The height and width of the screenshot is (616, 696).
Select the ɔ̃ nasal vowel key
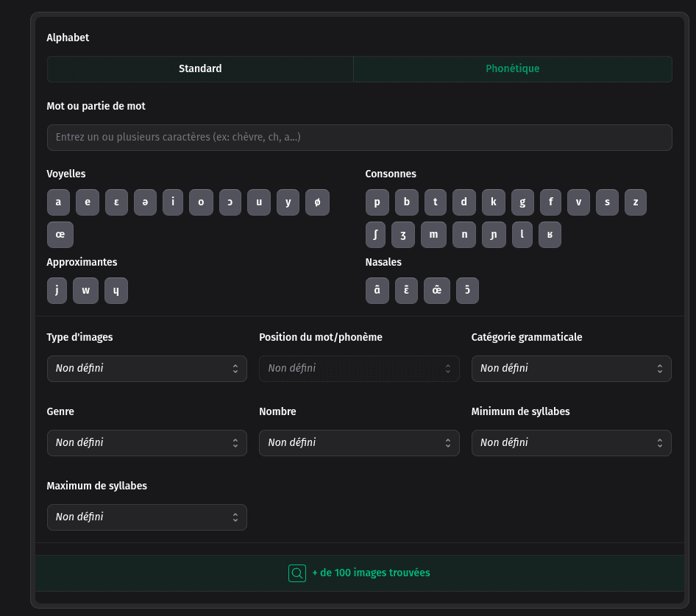[x=467, y=291]
